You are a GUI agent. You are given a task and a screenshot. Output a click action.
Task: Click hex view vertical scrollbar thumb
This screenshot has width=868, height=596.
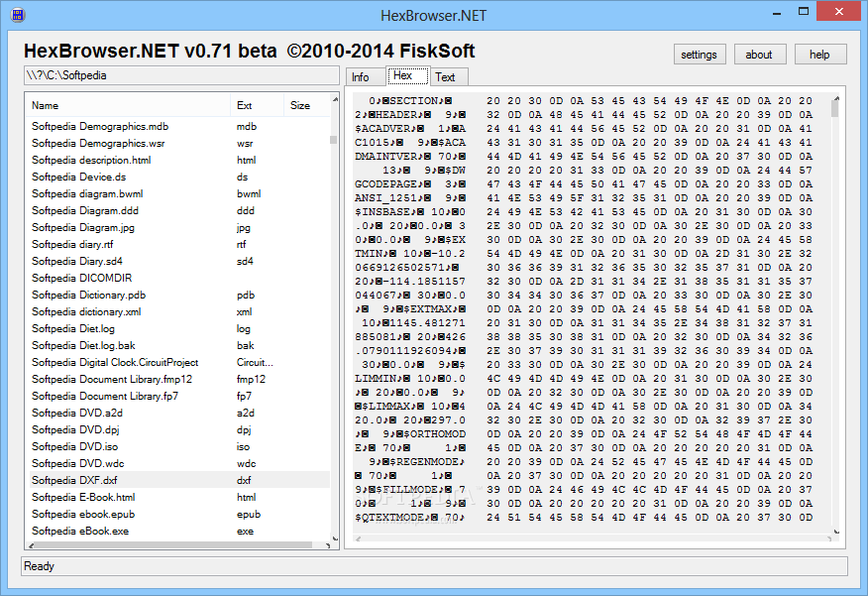pyautogui.click(x=835, y=110)
